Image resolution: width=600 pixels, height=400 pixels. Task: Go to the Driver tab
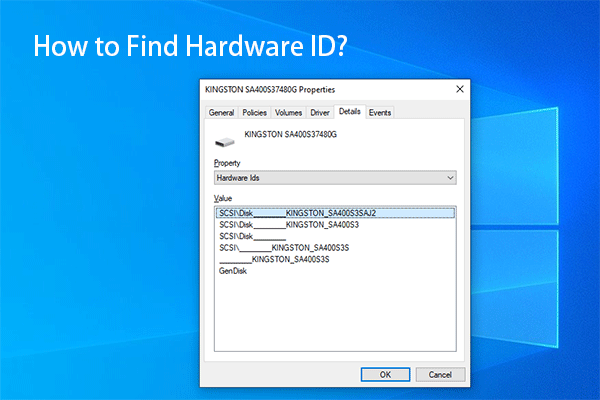(x=320, y=113)
